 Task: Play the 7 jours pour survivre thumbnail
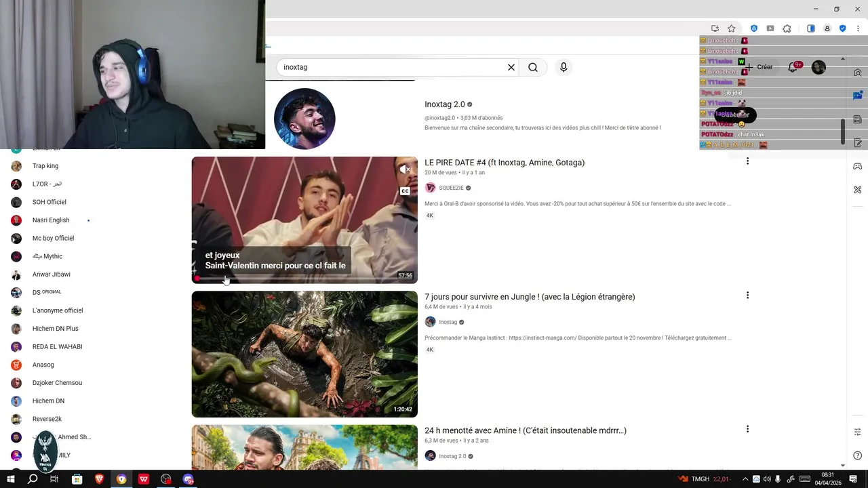[304, 354]
